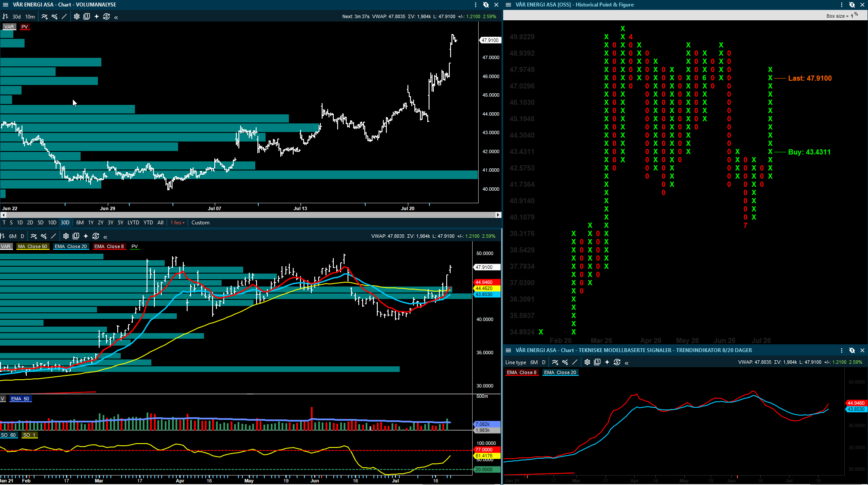This screenshot has width=868, height=485.
Task: Add comparison study in the VOLUMANALYSE toolbar
Action: tap(54, 16)
